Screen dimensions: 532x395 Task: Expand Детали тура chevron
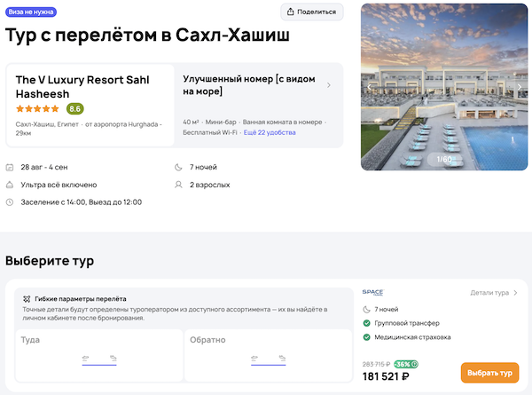(515, 292)
